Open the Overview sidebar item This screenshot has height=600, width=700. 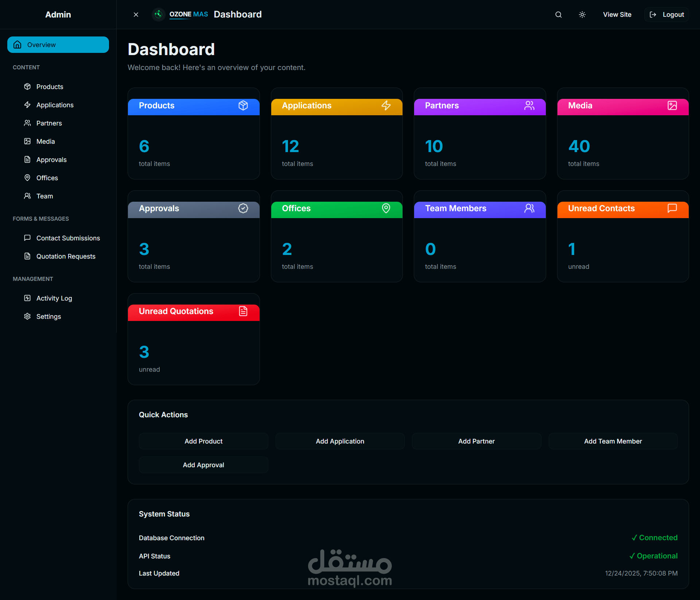pyautogui.click(x=58, y=44)
